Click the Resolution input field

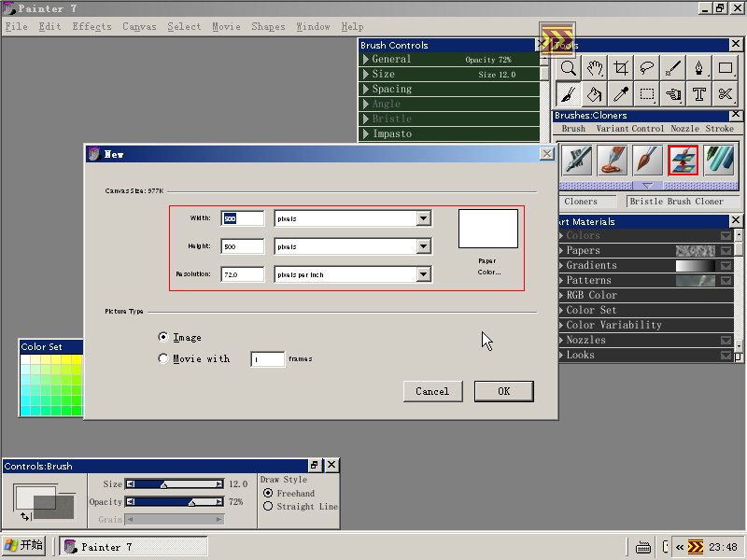[x=243, y=274]
